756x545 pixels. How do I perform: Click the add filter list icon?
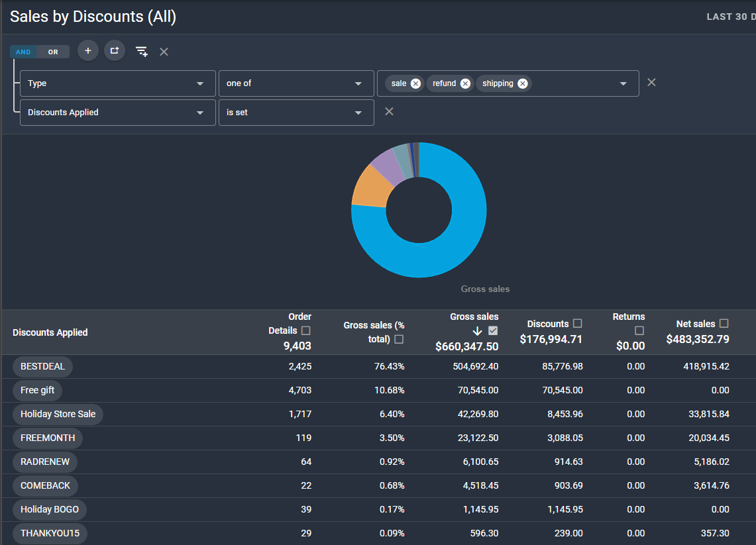click(x=141, y=52)
